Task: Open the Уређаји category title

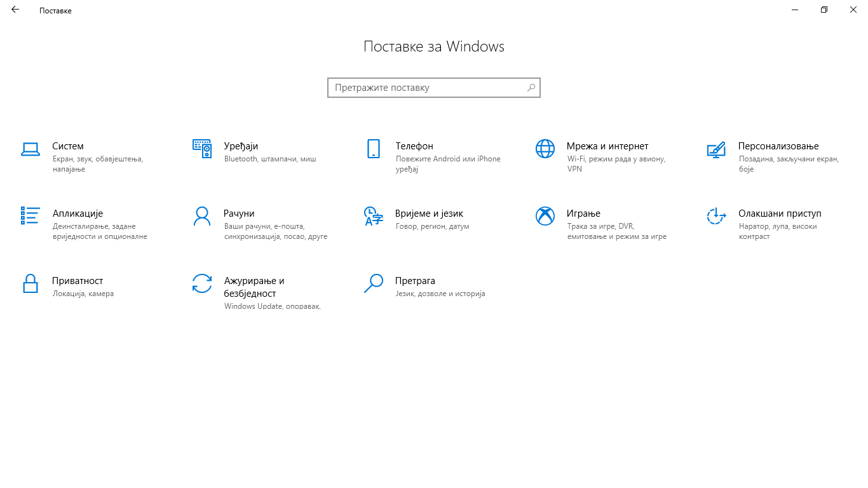Action: (x=241, y=146)
